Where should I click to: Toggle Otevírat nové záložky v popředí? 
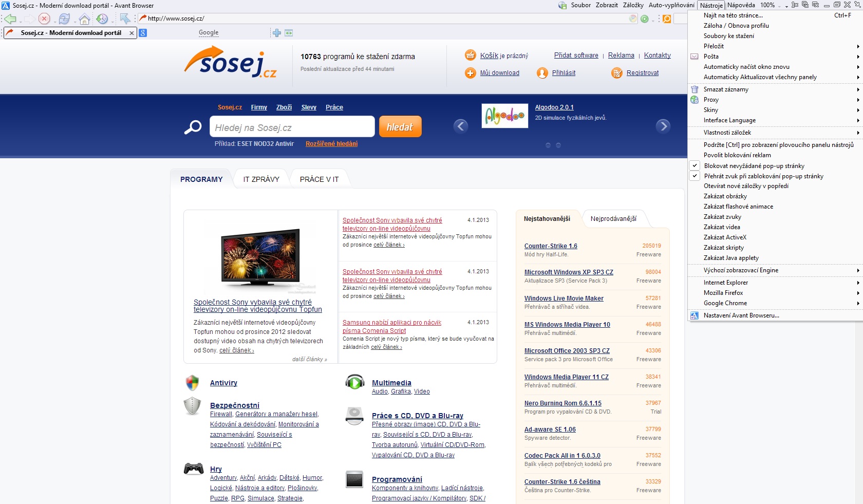pyautogui.click(x=775, y=186)
